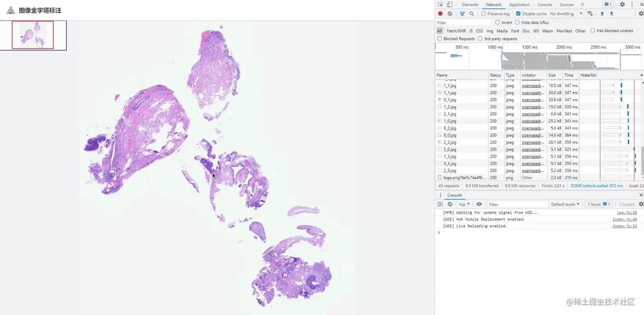This screenshot has width=644, height=315.
Task: Filter requests by Media type
Action: click(502, 31)
